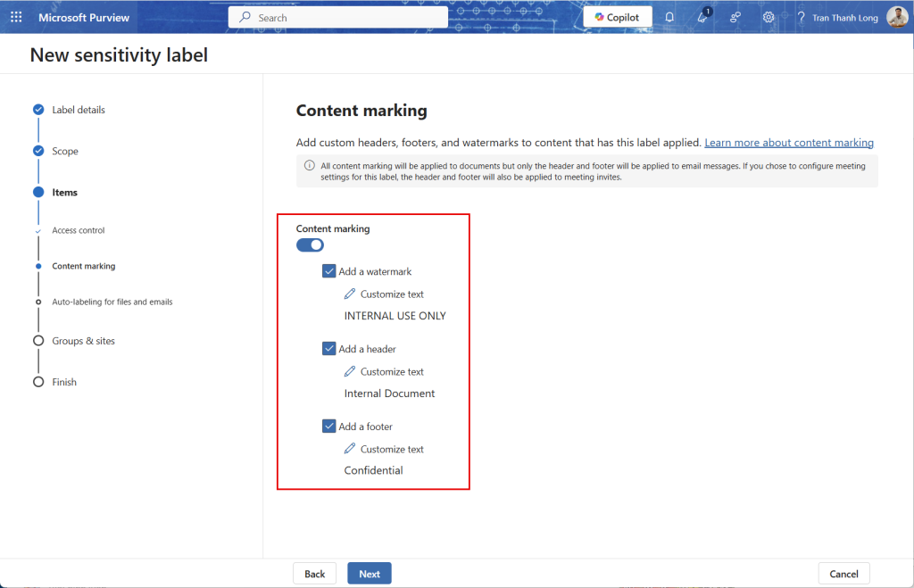Open the app launcher waffle menu

click(x=16, y=17)
